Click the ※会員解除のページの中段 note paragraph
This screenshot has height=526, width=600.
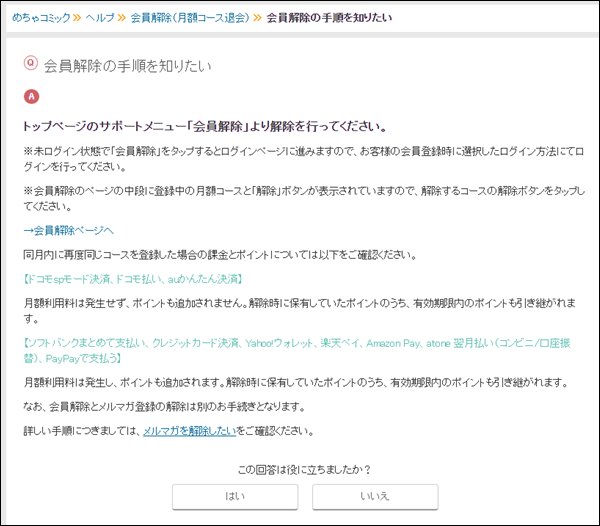pyautogui.click(x=304, y=199)
